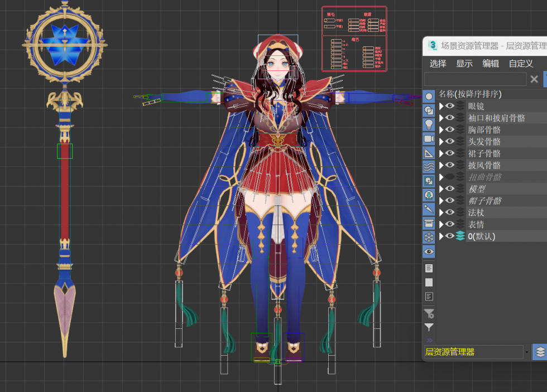
Task: Expand the toolbar using the double-chevron icon
Action: click(x=429, y=340)
